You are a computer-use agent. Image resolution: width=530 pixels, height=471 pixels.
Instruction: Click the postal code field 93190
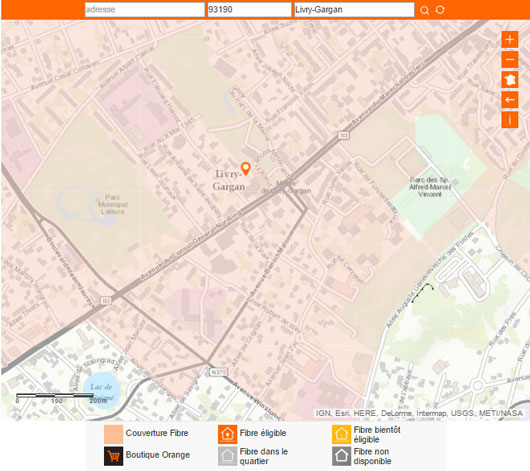click(x=249, y=9)
